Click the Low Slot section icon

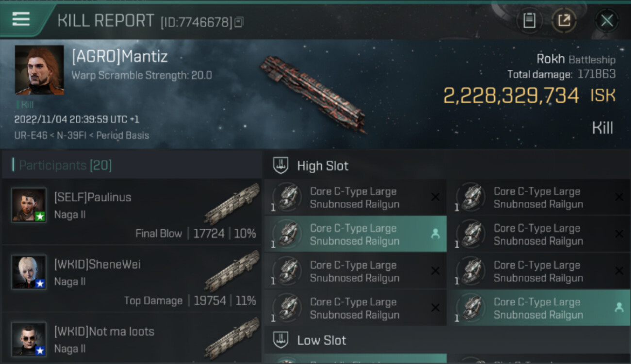pos(281,340)
